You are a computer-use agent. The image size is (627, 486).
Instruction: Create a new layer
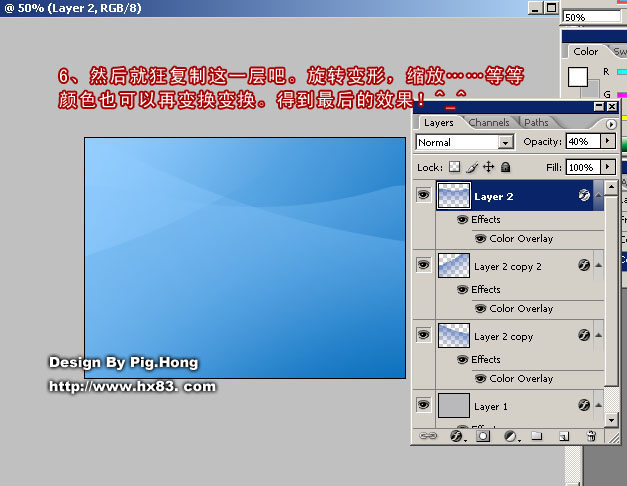click(564, 436)
